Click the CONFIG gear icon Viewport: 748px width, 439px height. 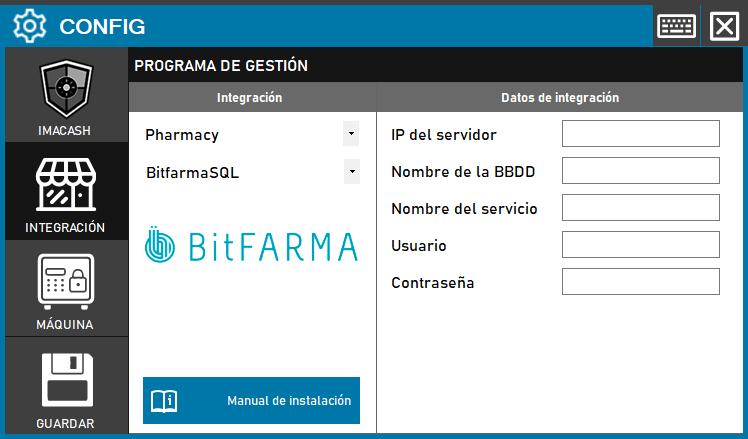(x=31, y=25)
